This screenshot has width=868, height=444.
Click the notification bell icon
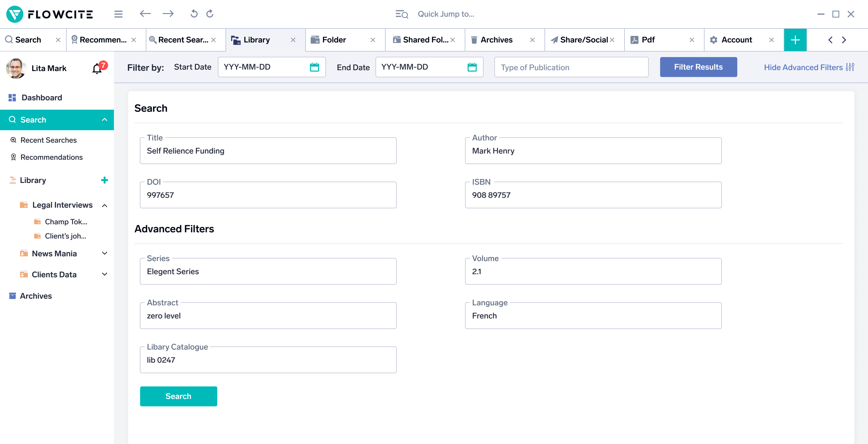97,68
